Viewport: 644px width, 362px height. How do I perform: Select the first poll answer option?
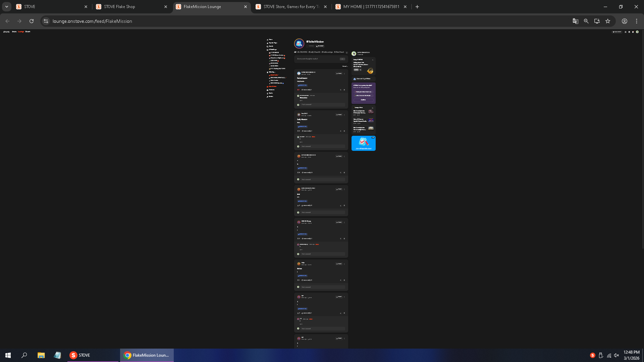point(363,92)
